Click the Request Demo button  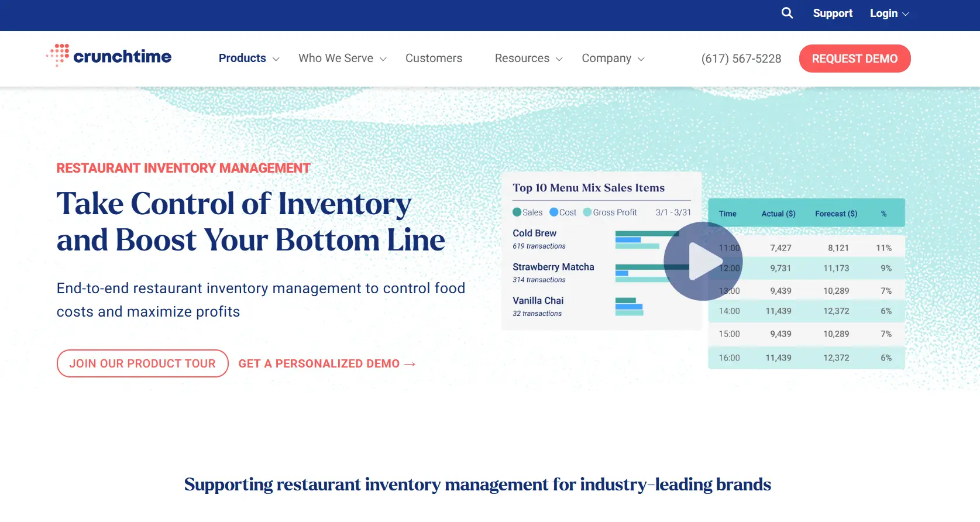855,59
